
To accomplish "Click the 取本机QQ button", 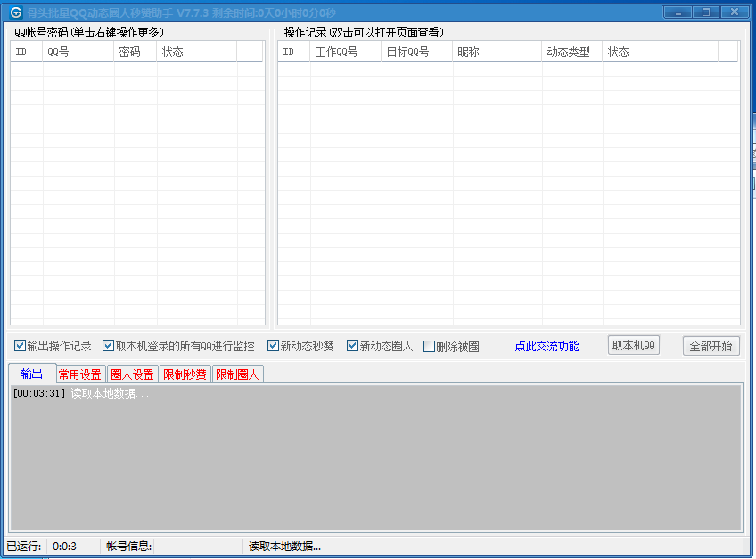I will (634, 345).
